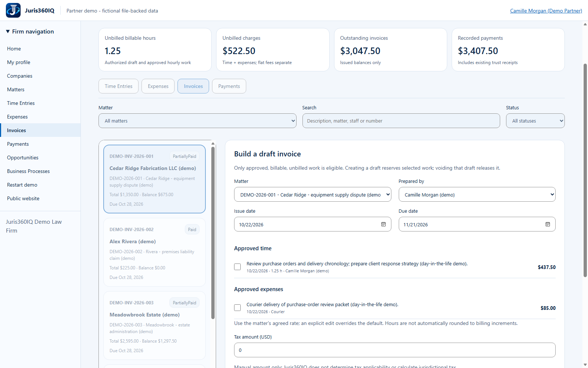Open the Issue date calendar picker icon

coord(383,224)
